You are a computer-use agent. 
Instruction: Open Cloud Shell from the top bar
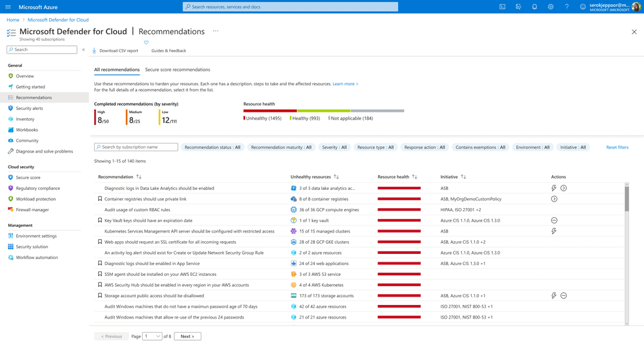(x=502, y=7)
